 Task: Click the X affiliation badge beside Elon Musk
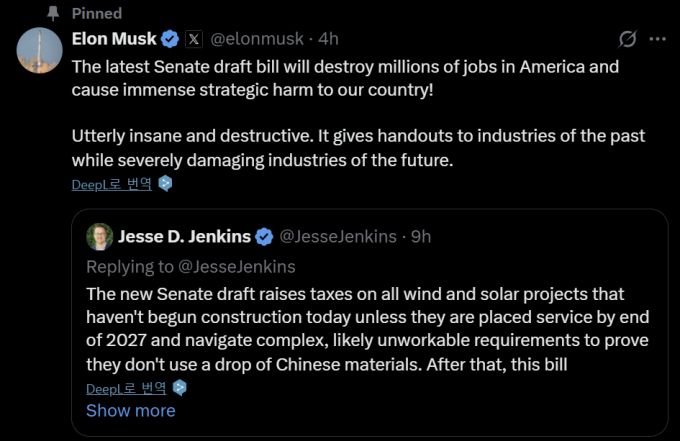(195, 39)
